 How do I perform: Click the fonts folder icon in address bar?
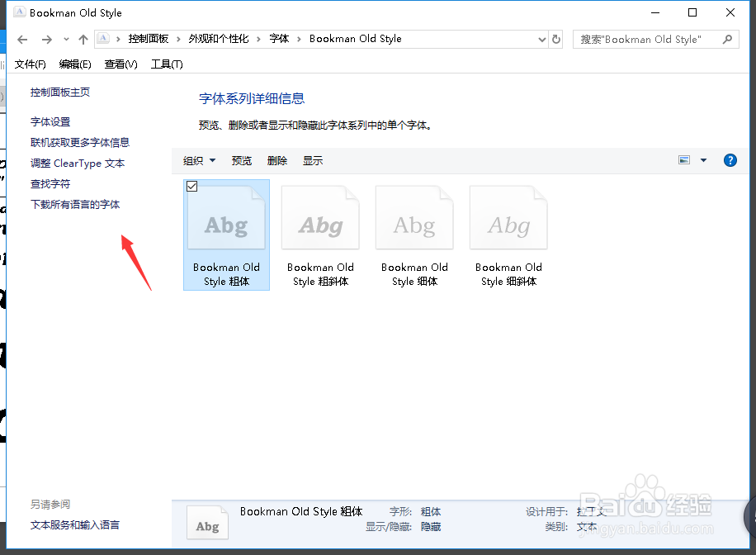(x=103, y=39)
